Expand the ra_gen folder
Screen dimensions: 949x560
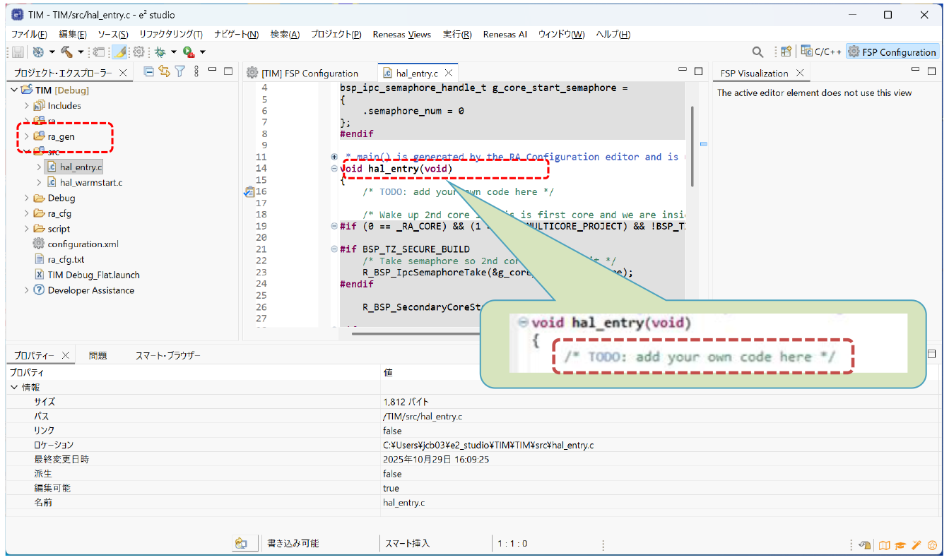27,137
